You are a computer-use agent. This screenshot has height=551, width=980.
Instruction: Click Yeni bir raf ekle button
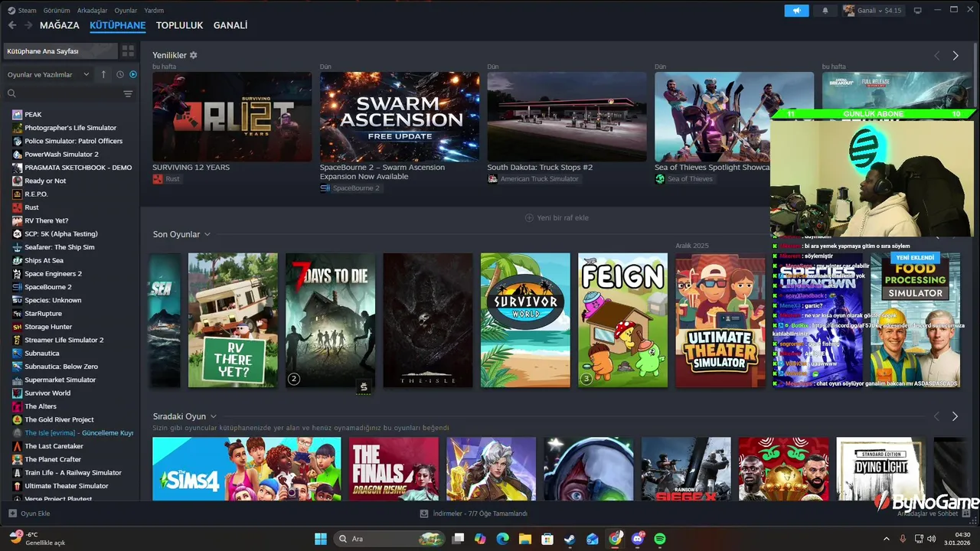click(x=557, y=217)
